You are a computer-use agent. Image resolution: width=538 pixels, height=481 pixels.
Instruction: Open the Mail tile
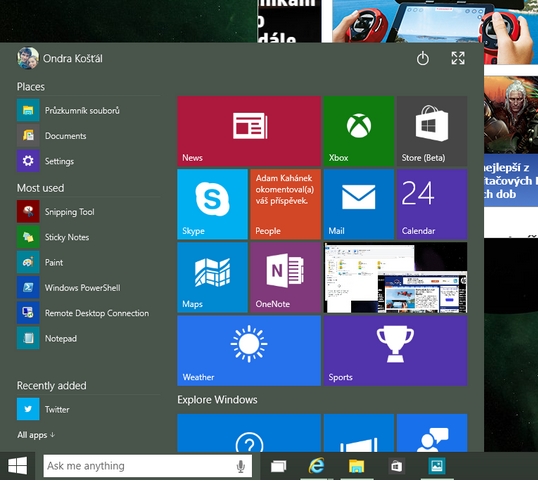[x=359, y=204]
